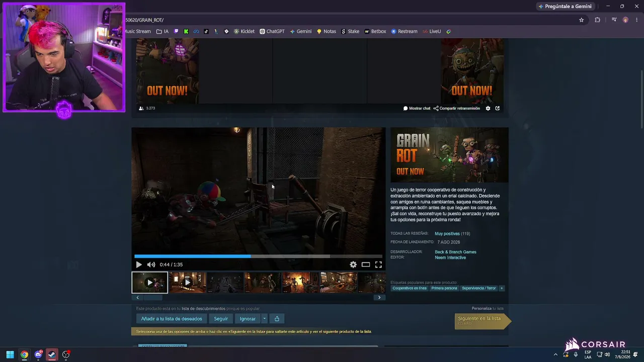Viewport: 644px width, 362px height.
Task: Open the Supervivencia / Terror tag
Action: point(479,288)
